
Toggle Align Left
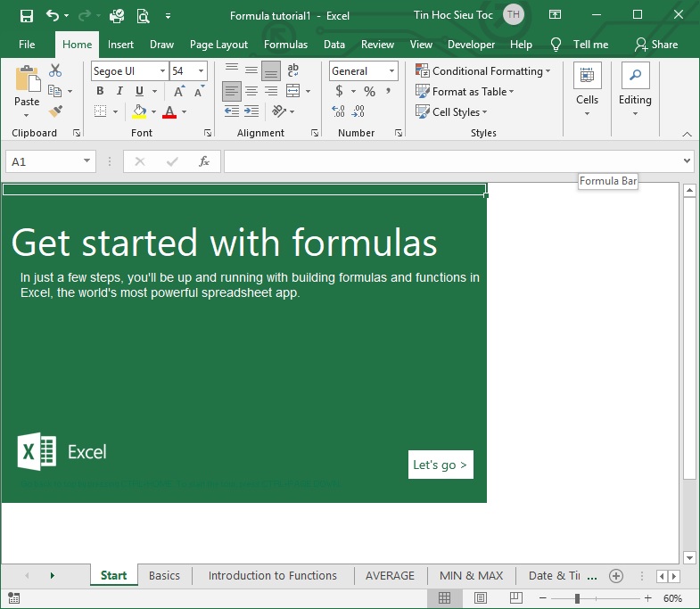232,91
